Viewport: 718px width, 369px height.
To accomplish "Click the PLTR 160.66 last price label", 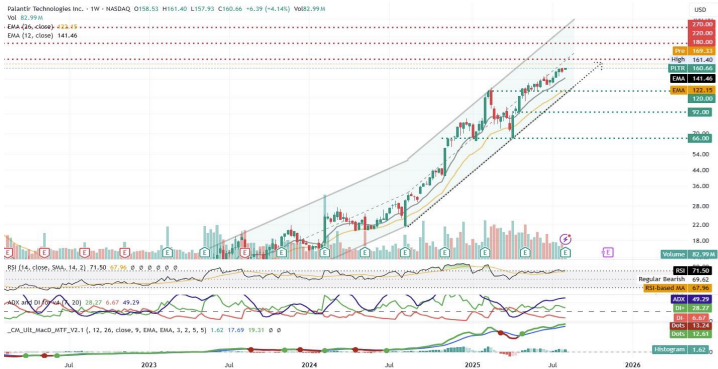I will point(692,68).
